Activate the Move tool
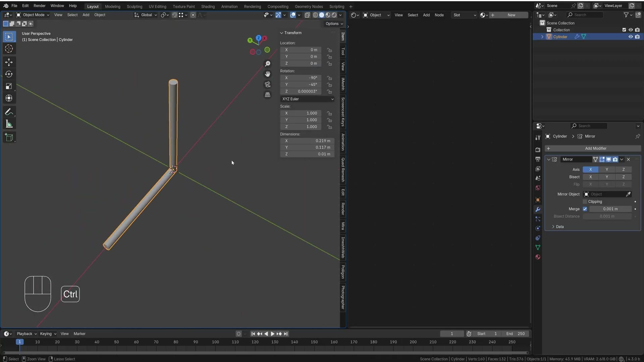The width and height of the screenshot is (644, 362). (9, 62)
